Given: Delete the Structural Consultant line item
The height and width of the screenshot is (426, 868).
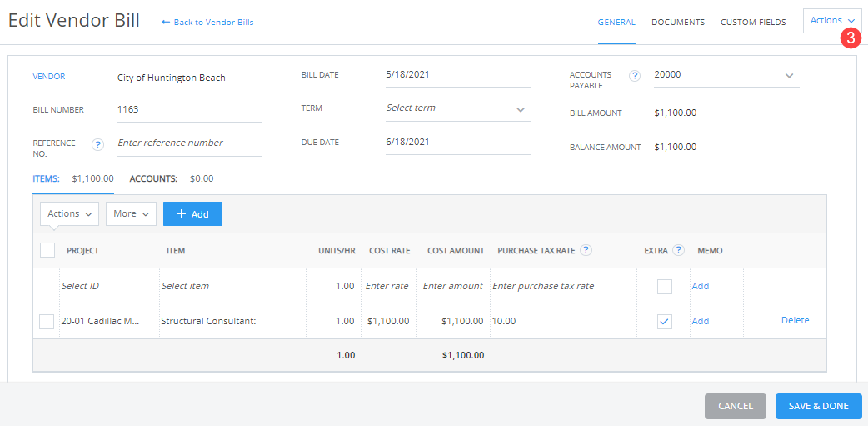Looking at the screenshot, I should [x=795, y=320].
